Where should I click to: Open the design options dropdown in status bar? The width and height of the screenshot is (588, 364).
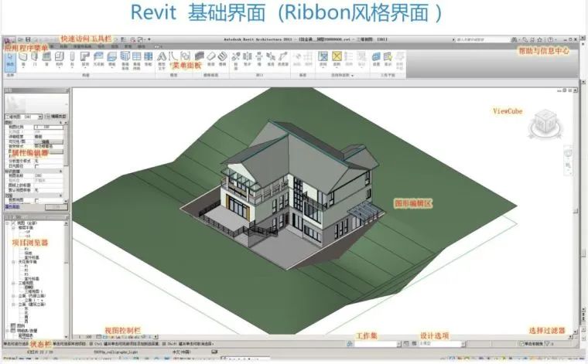(x=464, y=343)
